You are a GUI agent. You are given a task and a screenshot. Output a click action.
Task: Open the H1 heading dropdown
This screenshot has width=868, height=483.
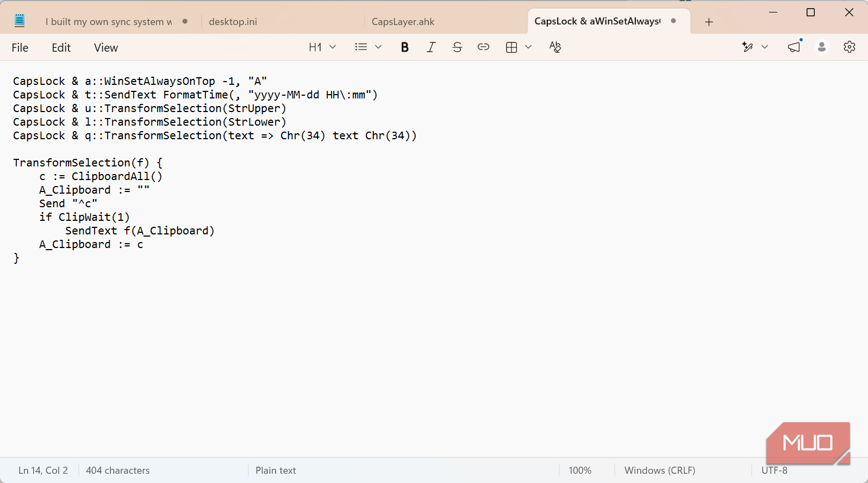tap(322, 47)
